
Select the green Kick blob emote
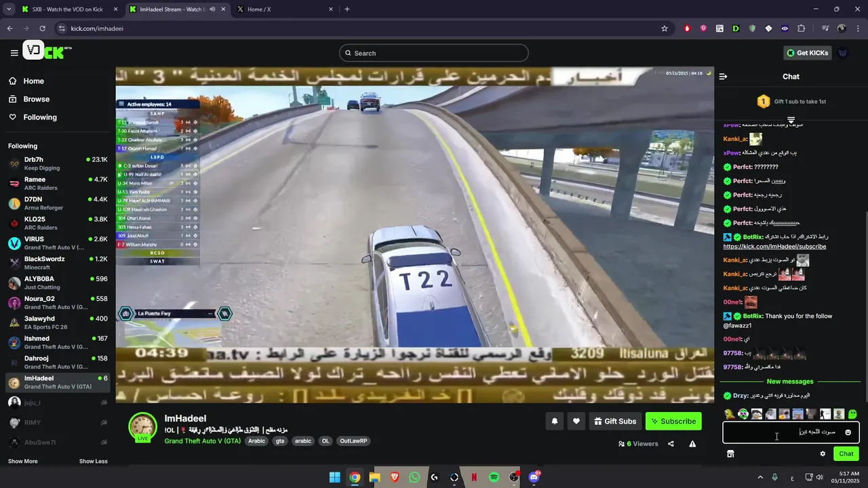coord(852,414)
